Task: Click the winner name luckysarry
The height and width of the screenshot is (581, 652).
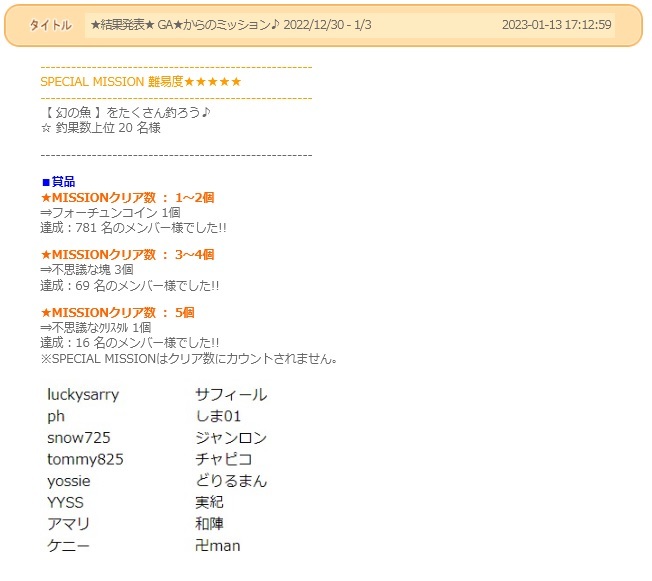Action: (x=83, y=395)
